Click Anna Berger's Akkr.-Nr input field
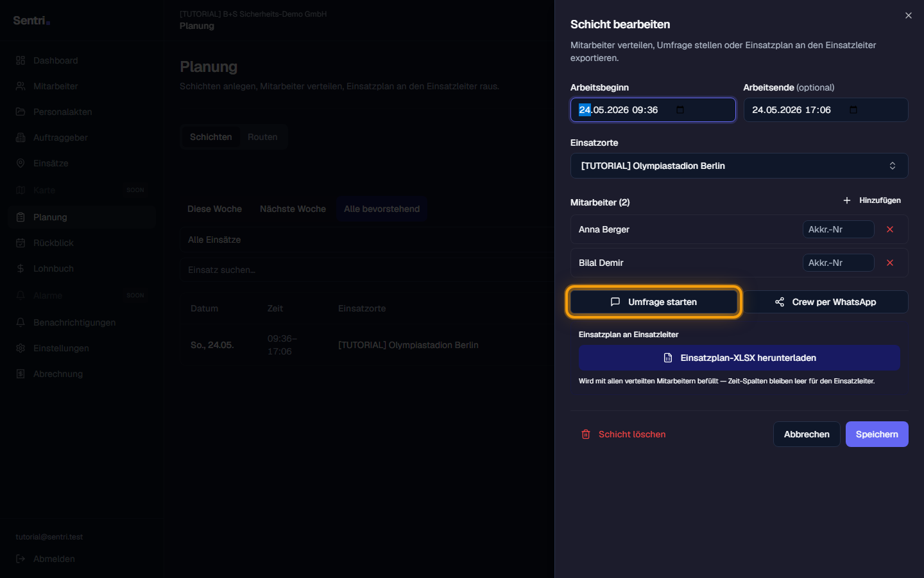 coord(838,229)
